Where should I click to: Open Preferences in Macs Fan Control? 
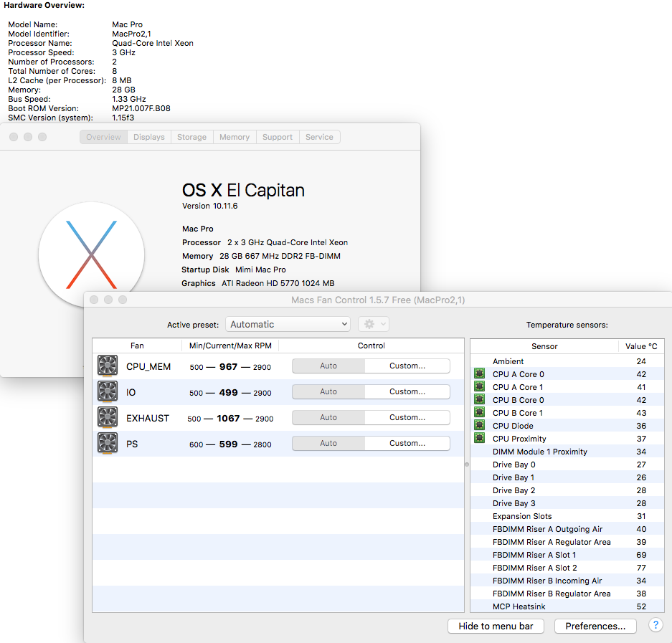[595, 626]
